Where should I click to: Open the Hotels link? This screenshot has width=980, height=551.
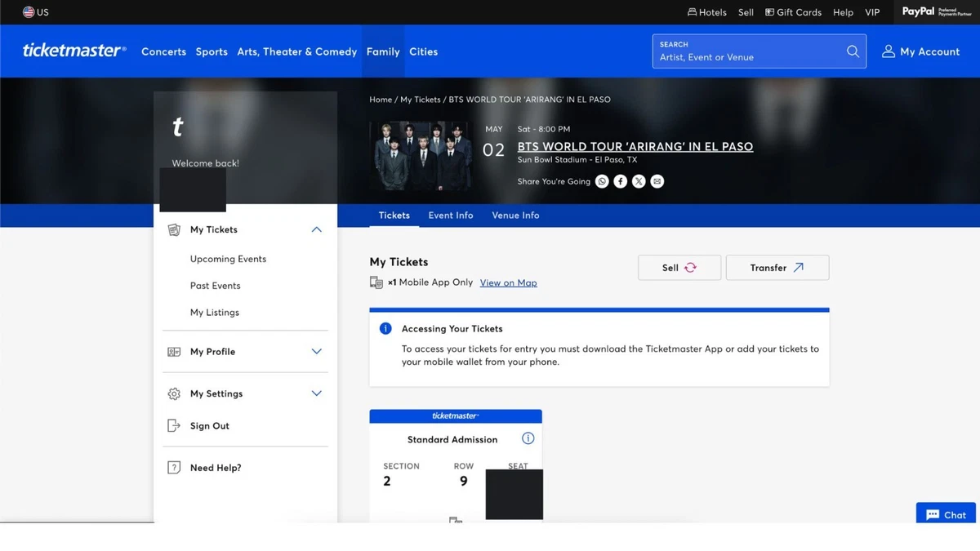(x=707, y=12)
